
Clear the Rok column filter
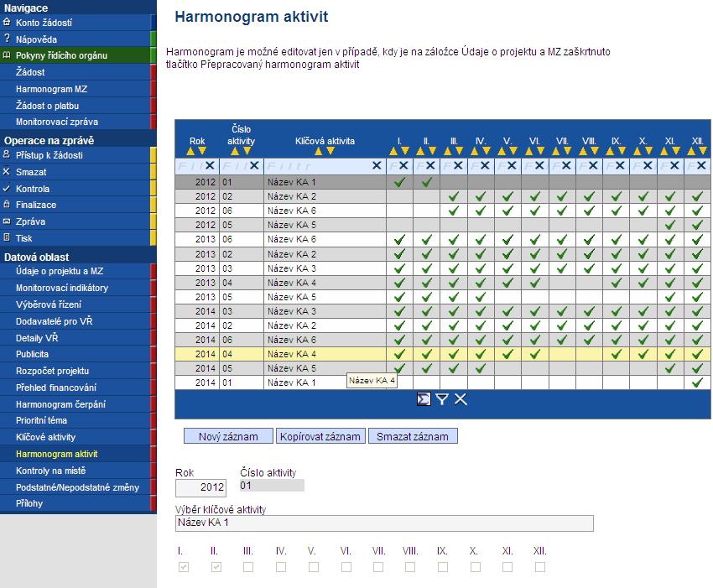pos(210,165)
